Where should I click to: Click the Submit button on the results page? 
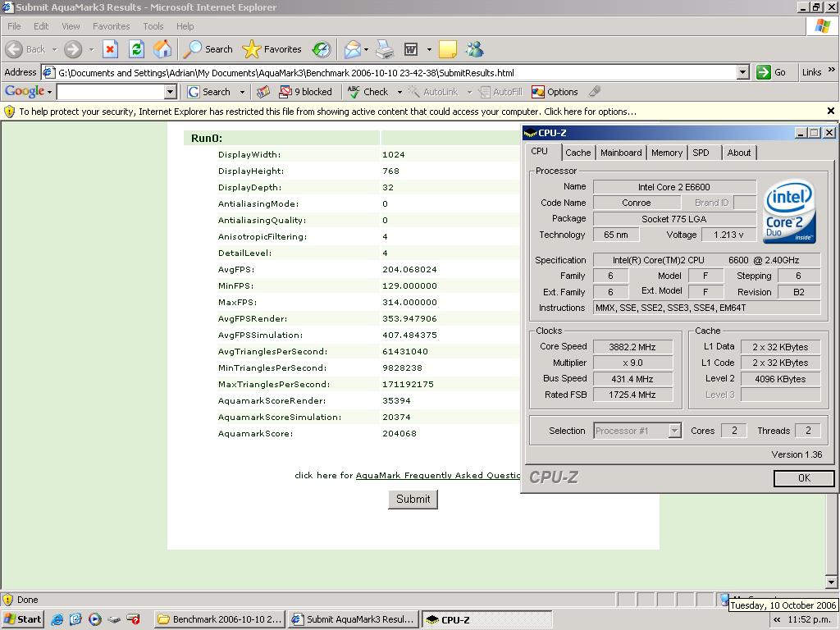[x=413, y=500]
